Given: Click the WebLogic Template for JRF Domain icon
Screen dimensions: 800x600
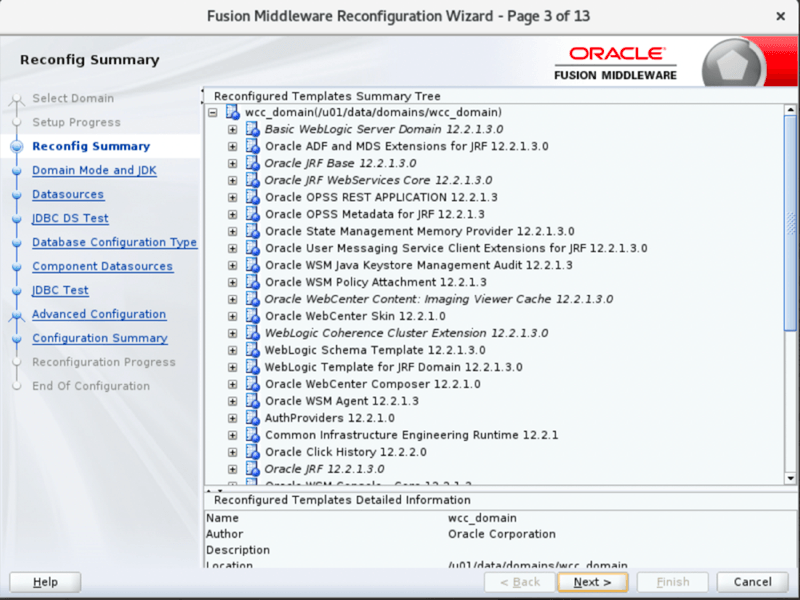Looking at the screenshot, I should [x=253, y=367].
